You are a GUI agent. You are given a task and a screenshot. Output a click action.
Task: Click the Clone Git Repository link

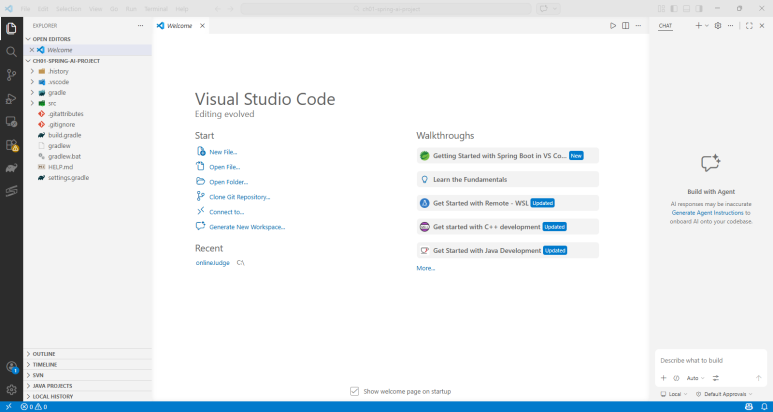coord(239,197)
